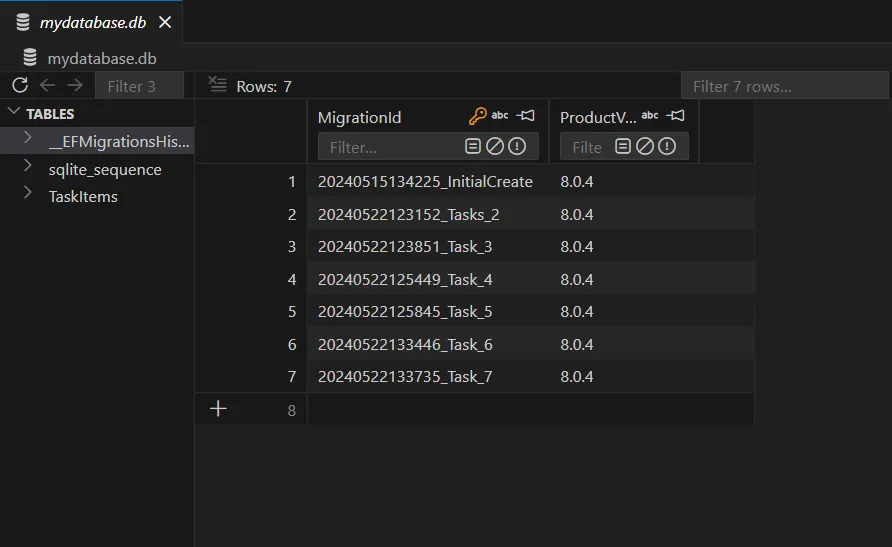
Task: Click the exclamation icon in MigrationId filter
Action: tap(517, 146)
